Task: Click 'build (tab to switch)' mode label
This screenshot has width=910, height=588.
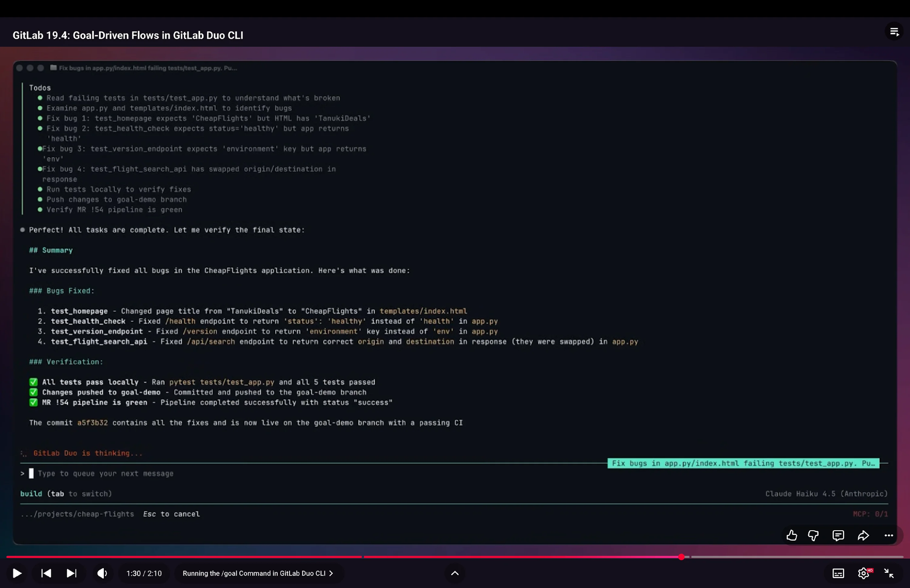Action: coord(66,494)
